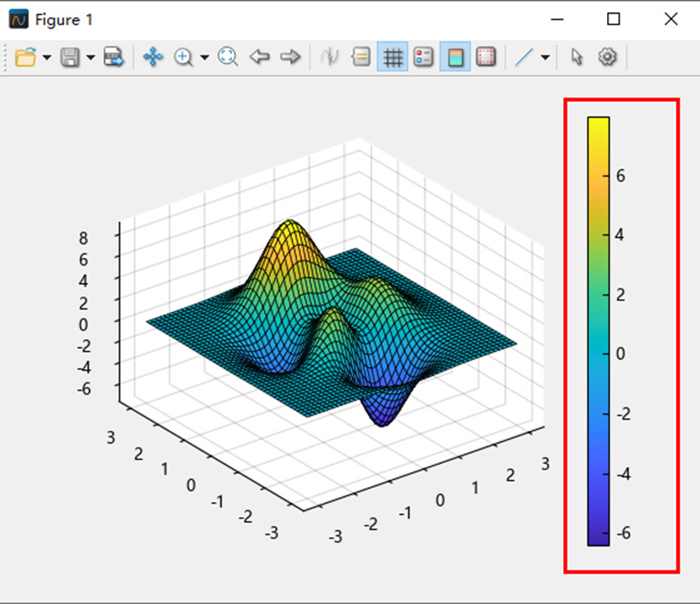Select the pan tool with four arrows
Image resolution: width=700 pixels, height=604 pixels.
click(x=153, y=57)
